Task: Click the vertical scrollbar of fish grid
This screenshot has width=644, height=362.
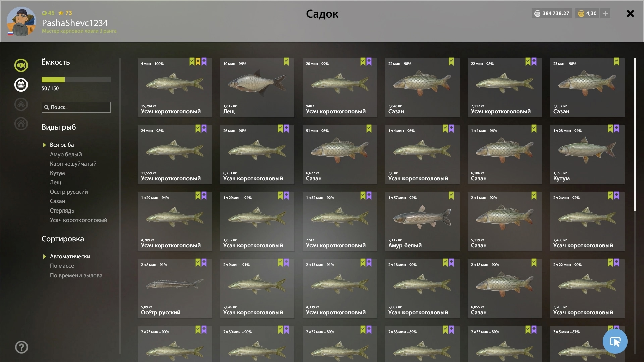Action: (635, 134)
